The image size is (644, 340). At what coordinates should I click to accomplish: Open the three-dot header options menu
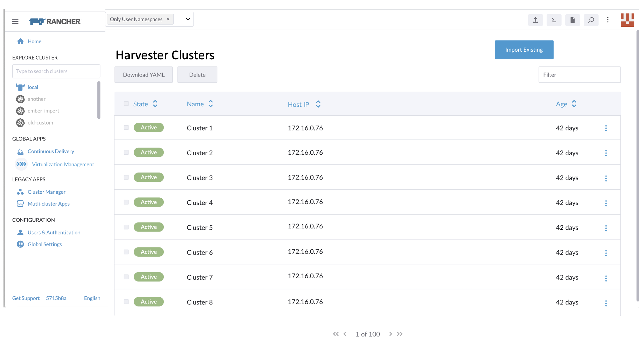click(x=608, y=20)
